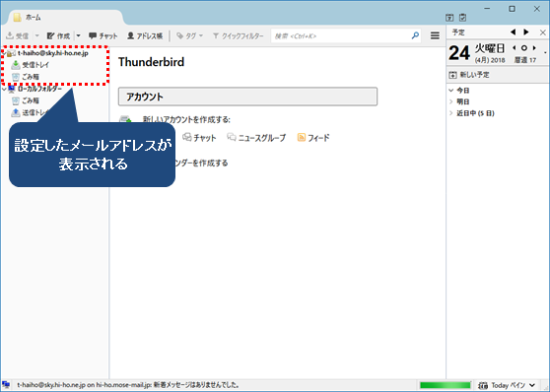Open the calendar tab icon
This screenshot has width=550, height=392.
coord(449,17)
